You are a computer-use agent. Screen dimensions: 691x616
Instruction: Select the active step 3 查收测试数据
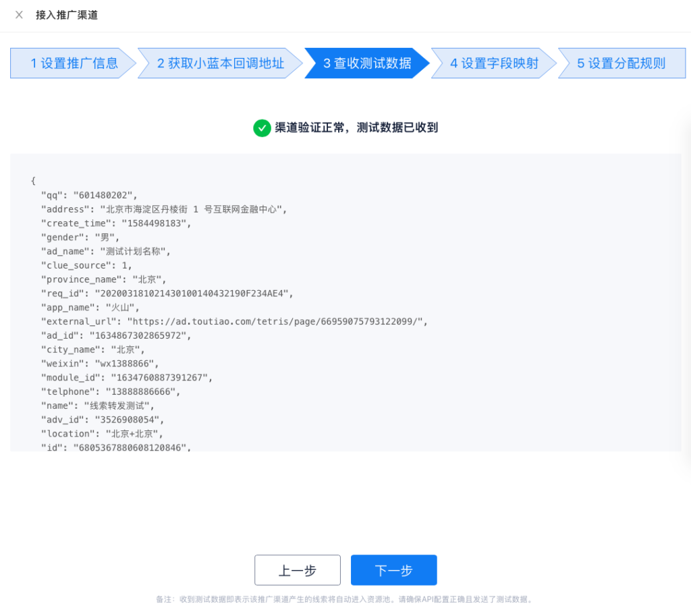click(x=366, y=63)
